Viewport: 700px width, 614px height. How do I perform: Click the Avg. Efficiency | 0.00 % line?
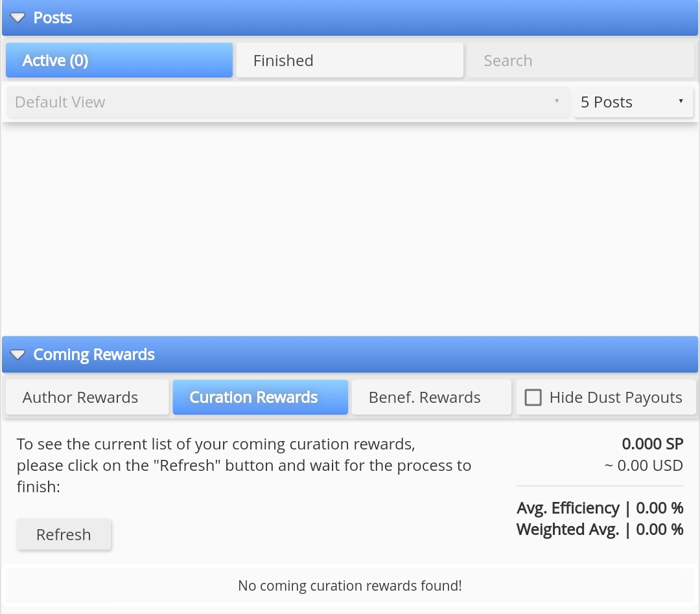tap(600, 508)
